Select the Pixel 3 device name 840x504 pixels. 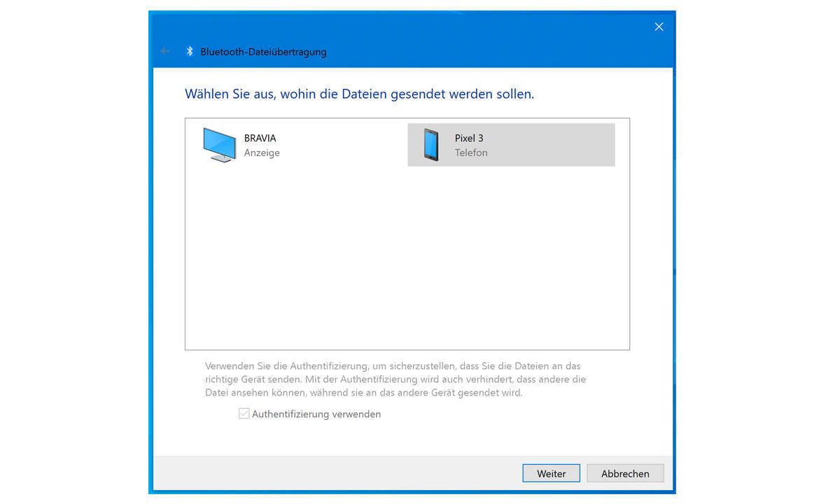point(469,138)
